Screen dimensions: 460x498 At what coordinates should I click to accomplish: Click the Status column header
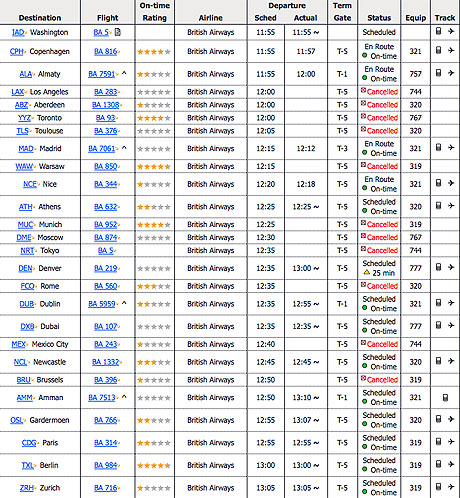tap(379, 18)
